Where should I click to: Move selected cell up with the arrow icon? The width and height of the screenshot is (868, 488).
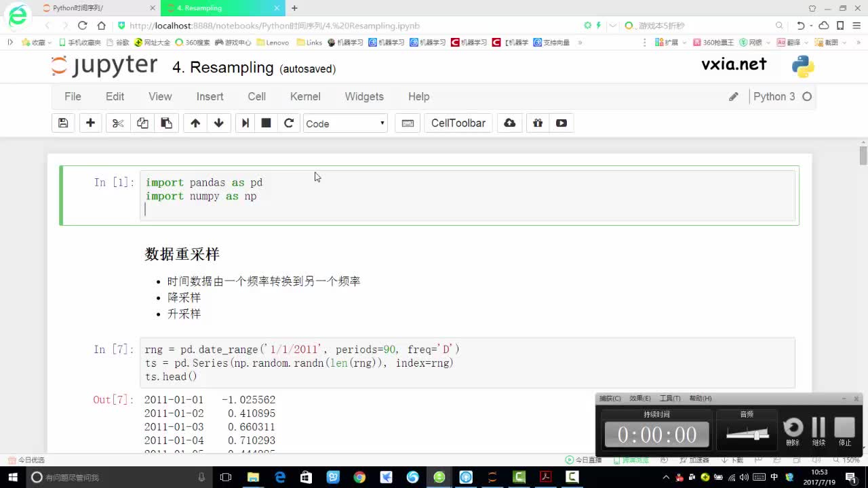[195, 123]
